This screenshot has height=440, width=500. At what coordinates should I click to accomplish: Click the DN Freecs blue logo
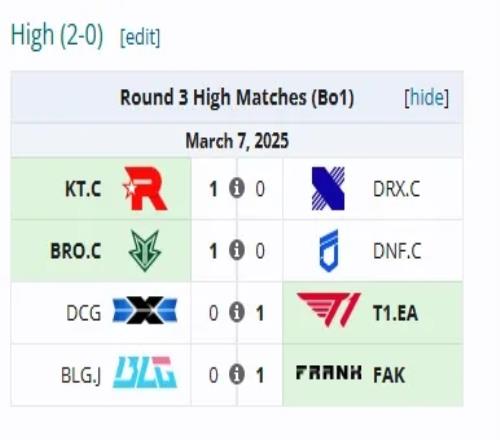pyautogui.click(x=329, y=251)
